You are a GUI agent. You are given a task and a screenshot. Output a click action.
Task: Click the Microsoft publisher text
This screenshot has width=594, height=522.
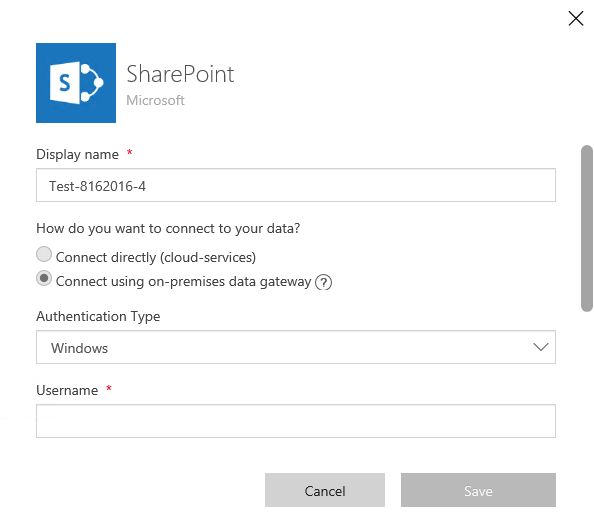(155, 100)
